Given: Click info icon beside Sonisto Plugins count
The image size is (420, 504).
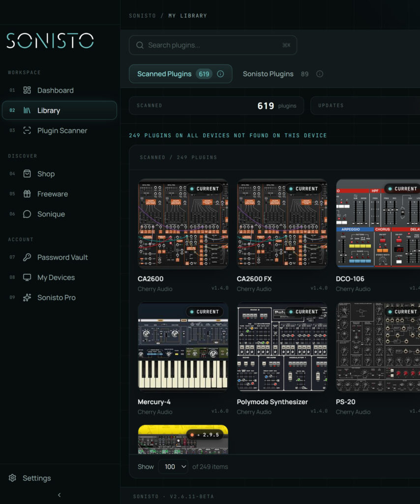Looking at the screenshot, I should 320,74.
